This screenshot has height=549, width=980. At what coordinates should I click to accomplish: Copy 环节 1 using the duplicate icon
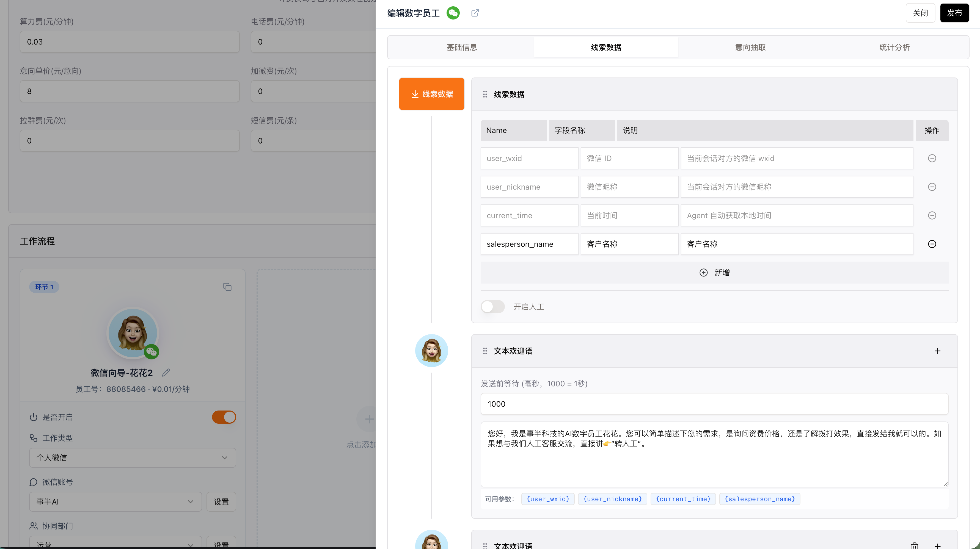click(x=227, y=287)
